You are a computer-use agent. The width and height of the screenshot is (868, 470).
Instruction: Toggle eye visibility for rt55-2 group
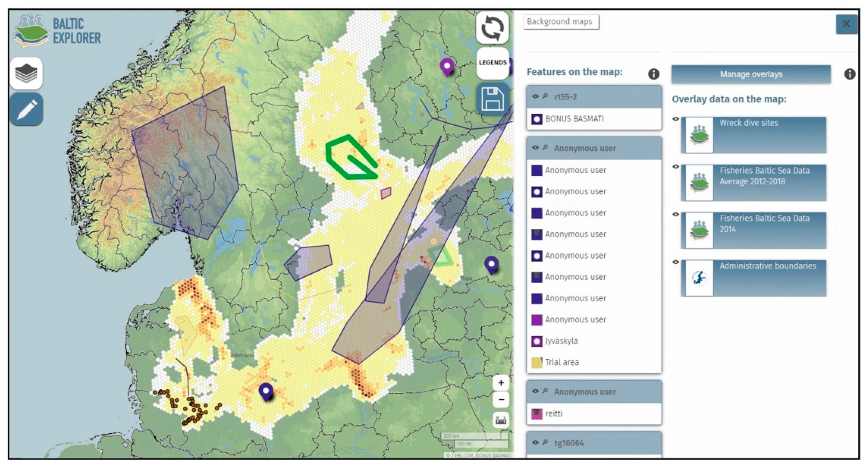(535, 97)
